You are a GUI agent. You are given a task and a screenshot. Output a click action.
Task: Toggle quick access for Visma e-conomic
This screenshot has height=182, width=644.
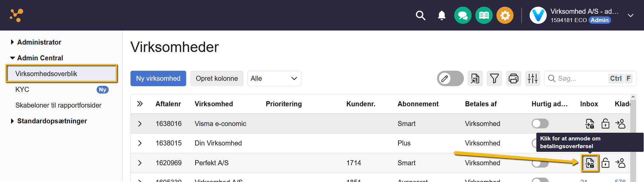tap(540, 124)
